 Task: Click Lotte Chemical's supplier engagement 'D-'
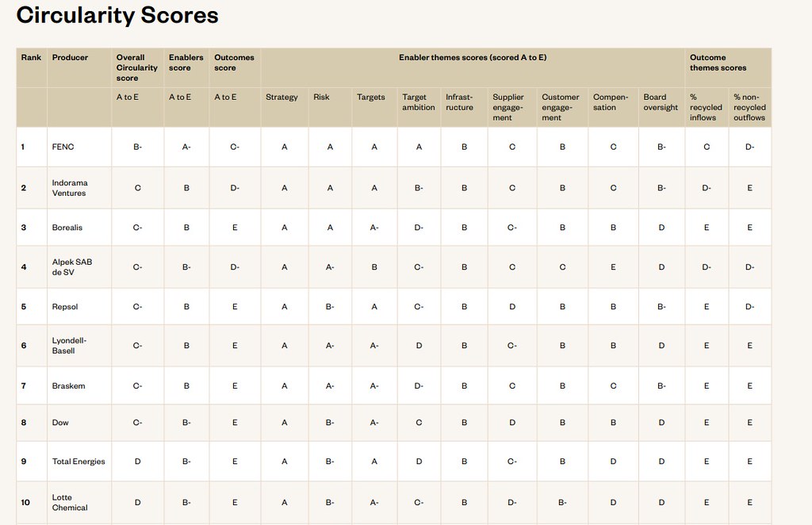coord(512,502)
